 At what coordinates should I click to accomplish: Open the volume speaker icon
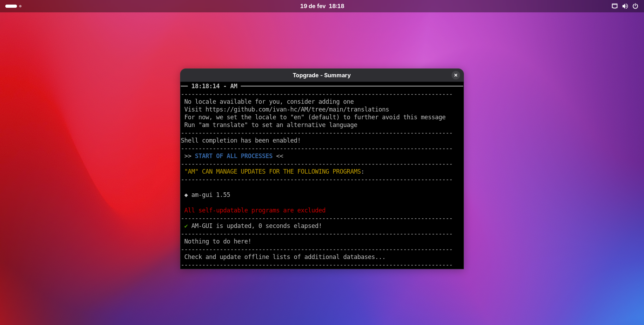click(x=625, y=6)
